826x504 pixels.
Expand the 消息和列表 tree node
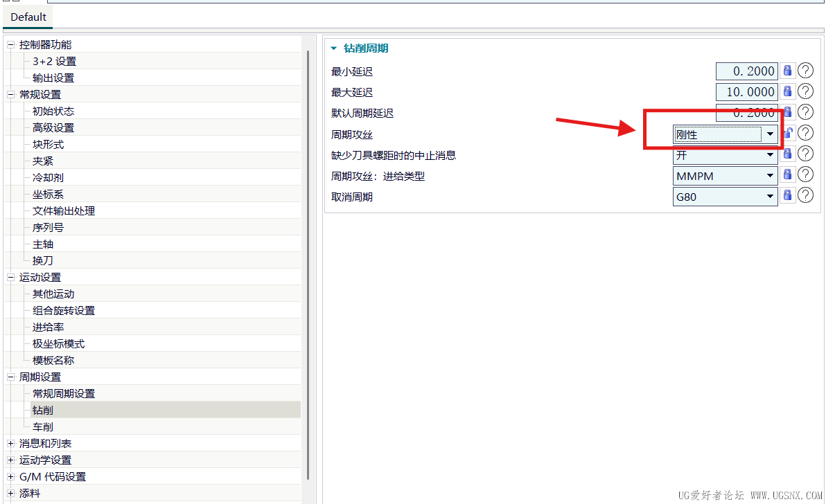click(10, 444)
